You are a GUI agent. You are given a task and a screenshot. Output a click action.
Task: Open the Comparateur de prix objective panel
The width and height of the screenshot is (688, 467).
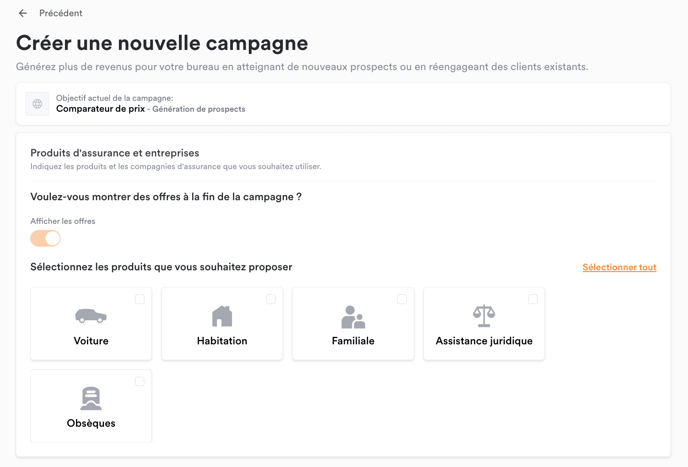(x=343, y=104)
